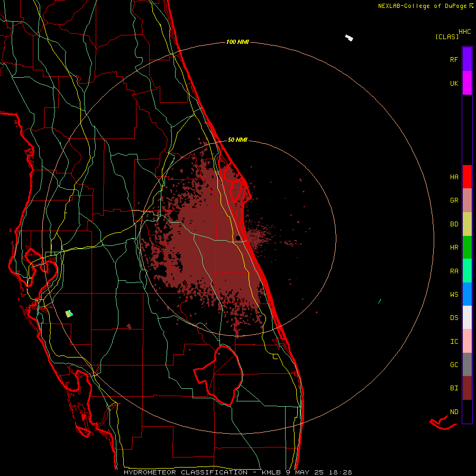Click the "KMLB" radar site identifier
476x476 pixels.
tap(271, 472)
